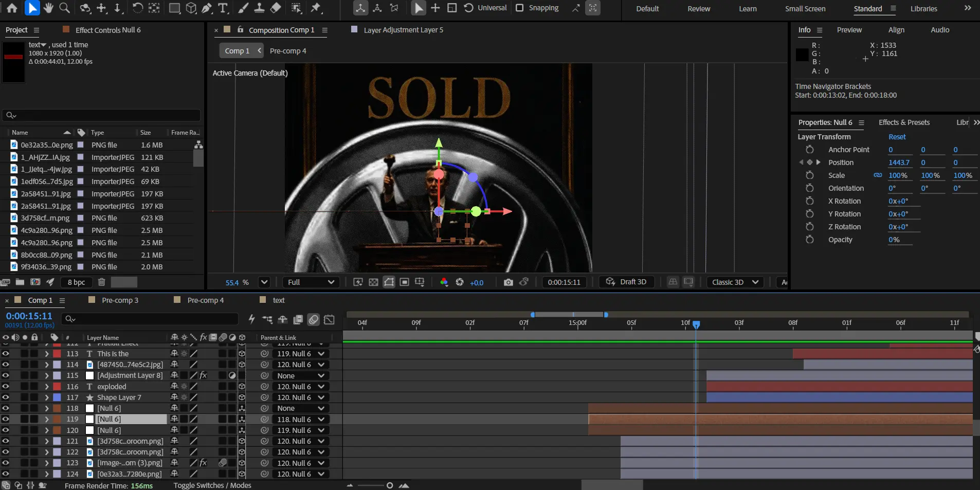Select the Rotation tool
Image resolution: width=980 pixels, height=490 pixels.
(x=137, y=8)
